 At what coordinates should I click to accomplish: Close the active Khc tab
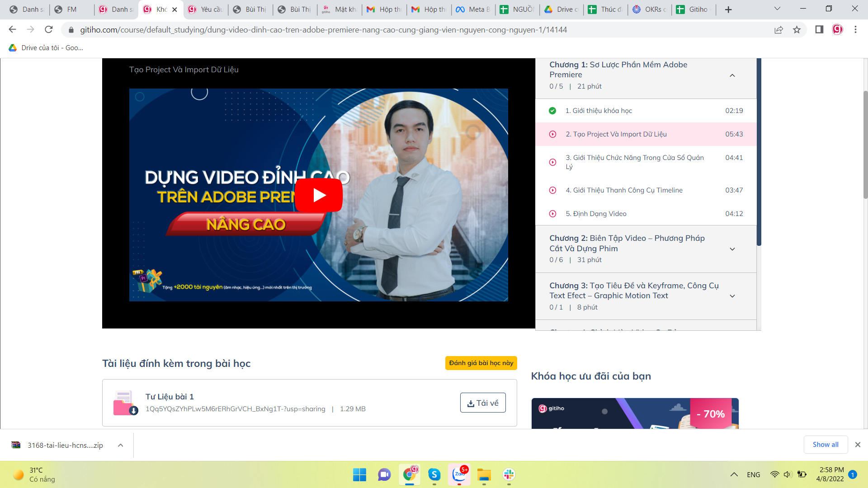pos(175,9)
